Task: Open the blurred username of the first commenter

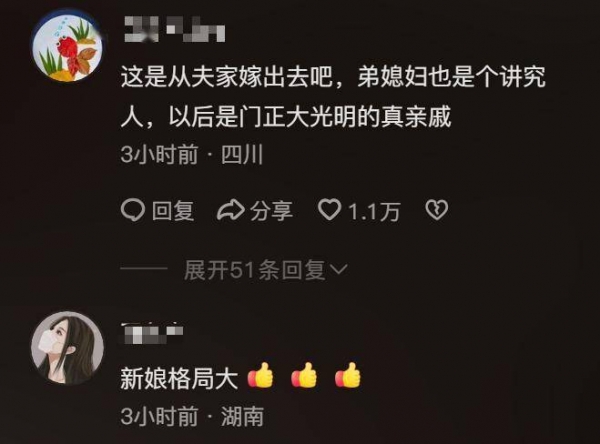Action: 174,29
